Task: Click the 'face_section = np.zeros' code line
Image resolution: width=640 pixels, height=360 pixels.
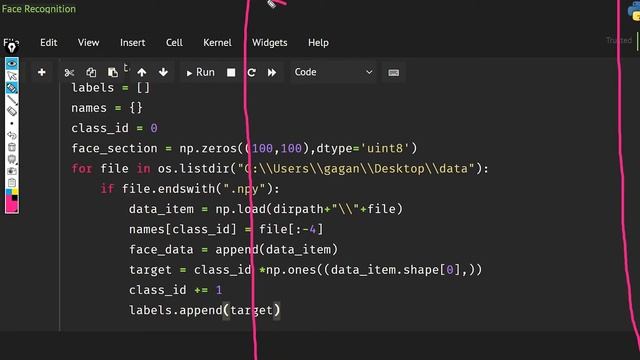Action: pyautogui.click(x=244, y=148)
